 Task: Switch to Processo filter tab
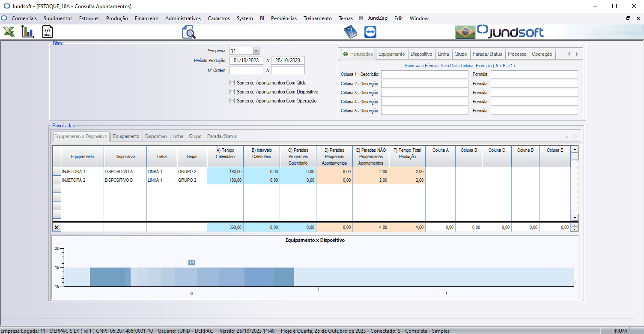pyautogui.click(x=517, y=54)
